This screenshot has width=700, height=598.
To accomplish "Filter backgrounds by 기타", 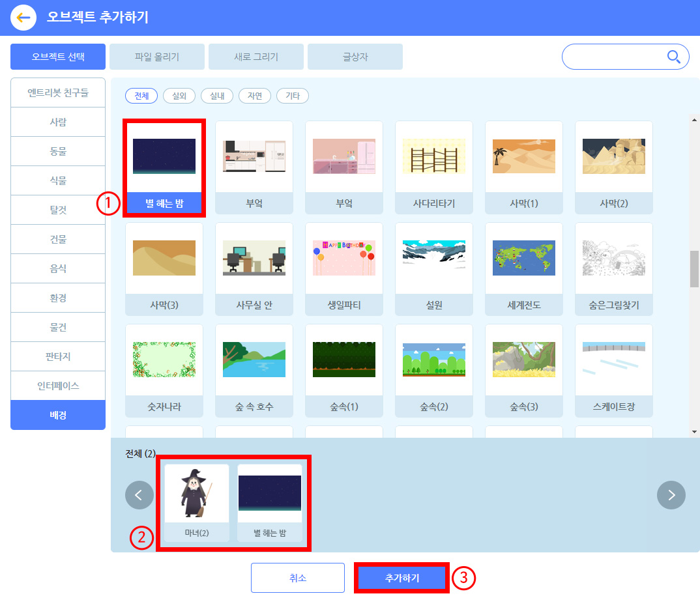I will pos(293,96).
